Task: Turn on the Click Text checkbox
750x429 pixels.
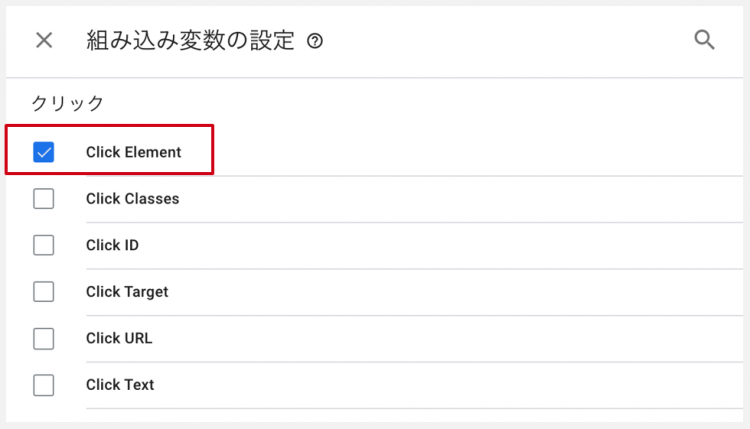Action: click(44, 385)
